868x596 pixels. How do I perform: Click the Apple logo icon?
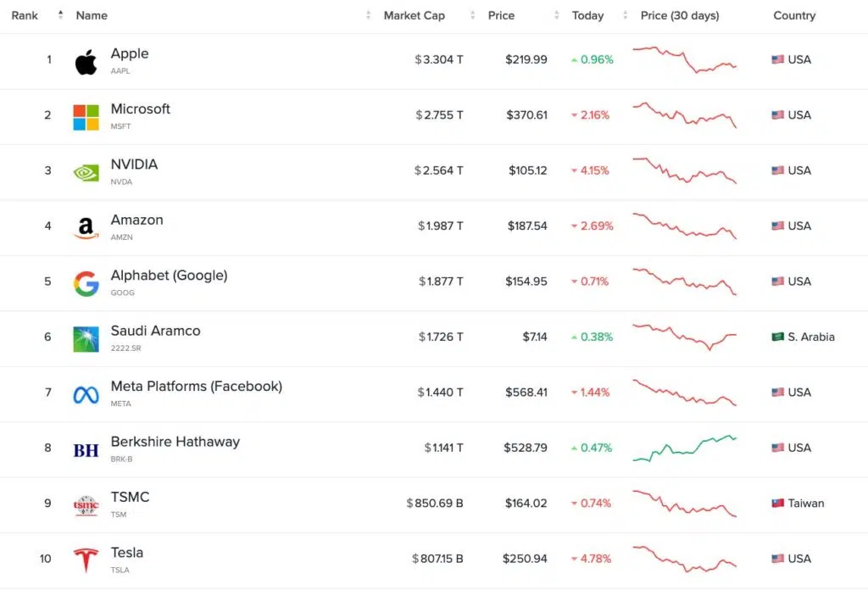click(86, 62)
